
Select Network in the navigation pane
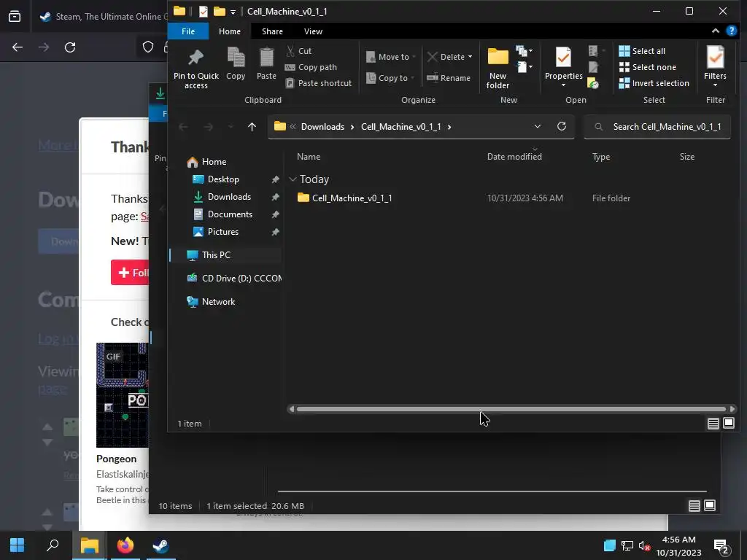click(211, 302)
